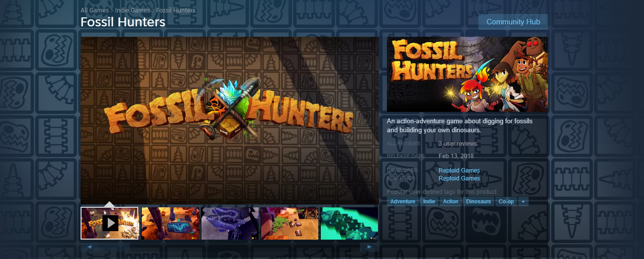Image resolution: width=644 pixels, height=259 pixels.
Task: Open the developer Reptoid Games link
Action: pyautogui.click(x=459, y=171)
